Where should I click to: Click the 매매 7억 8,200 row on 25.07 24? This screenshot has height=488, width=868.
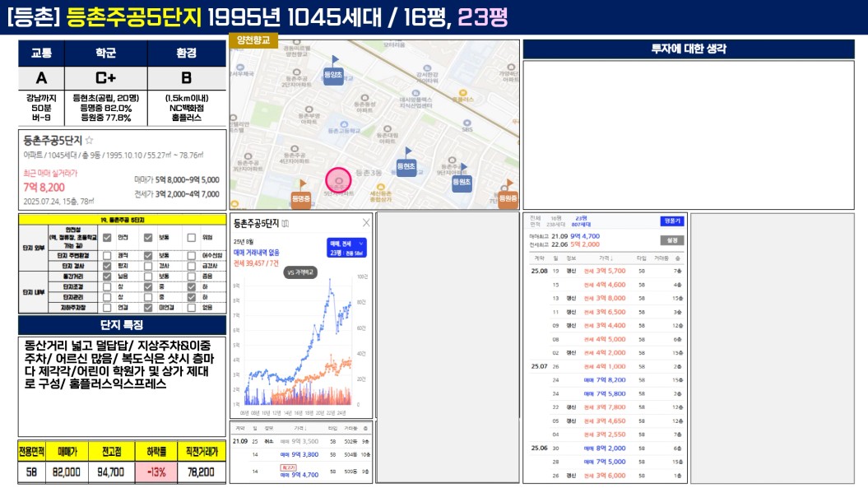pyautogui.click(x=606, y=380)
